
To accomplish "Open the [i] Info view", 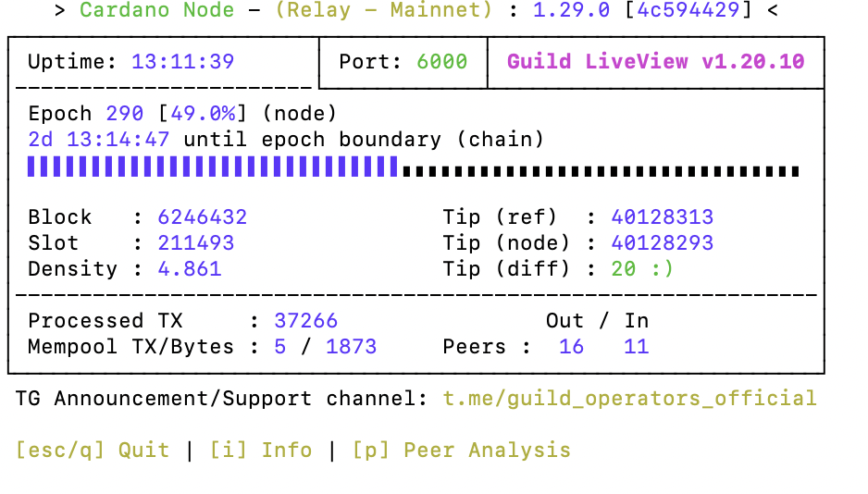I will pyautogui.click(x=261, y=450).
